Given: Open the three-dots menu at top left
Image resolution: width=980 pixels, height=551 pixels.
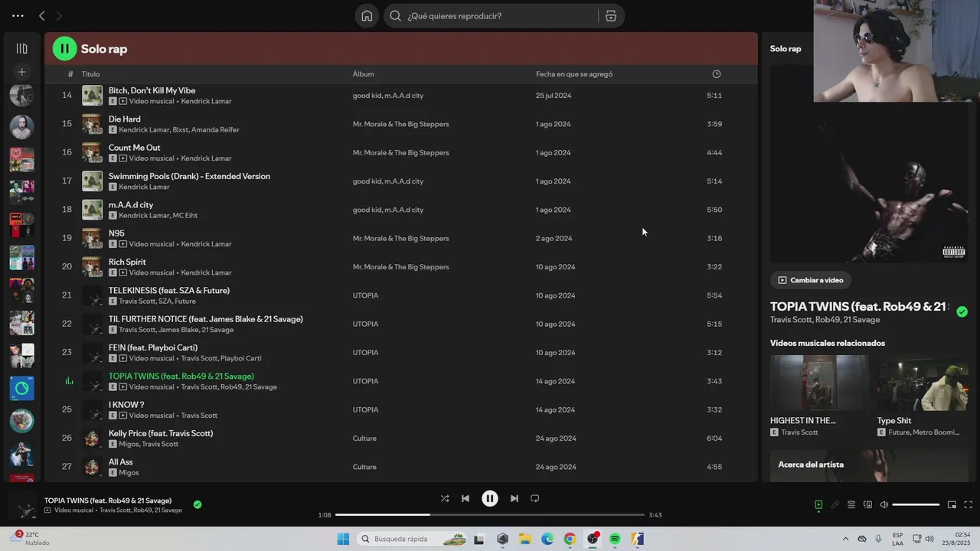Looking at the screenshot, I should [18, 15].
